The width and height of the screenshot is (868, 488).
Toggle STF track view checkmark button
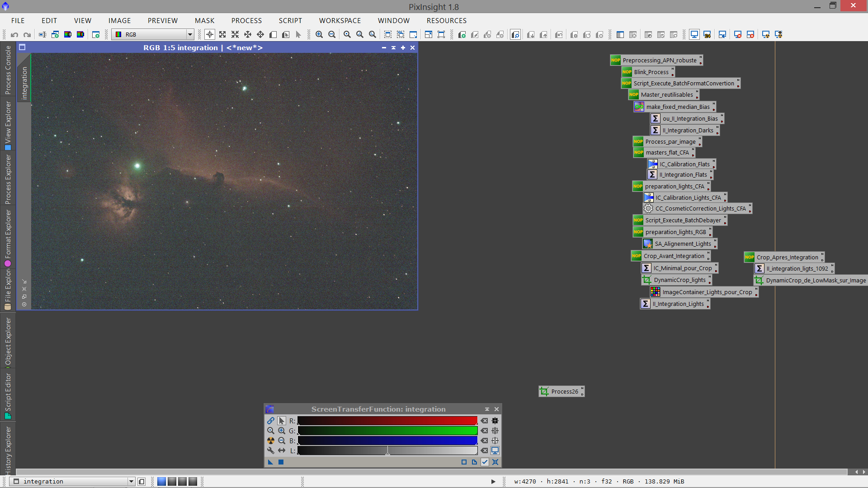click(485, 462)
